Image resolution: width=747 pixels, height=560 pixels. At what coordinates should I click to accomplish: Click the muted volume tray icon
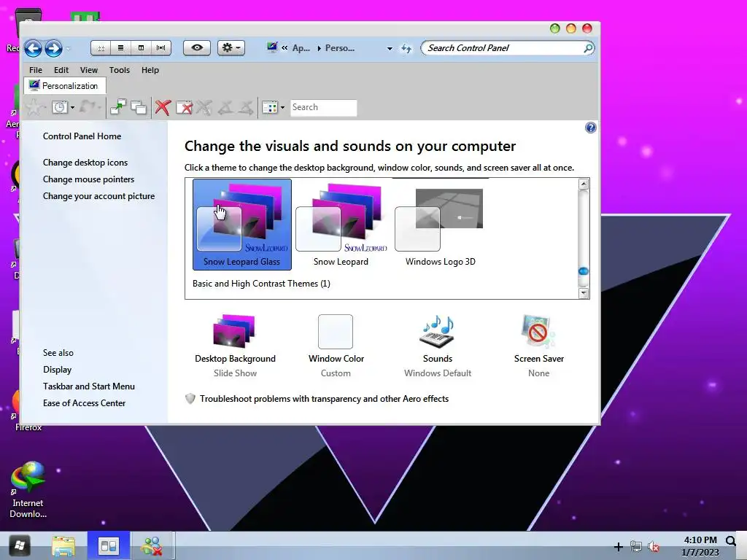point(654,547)
